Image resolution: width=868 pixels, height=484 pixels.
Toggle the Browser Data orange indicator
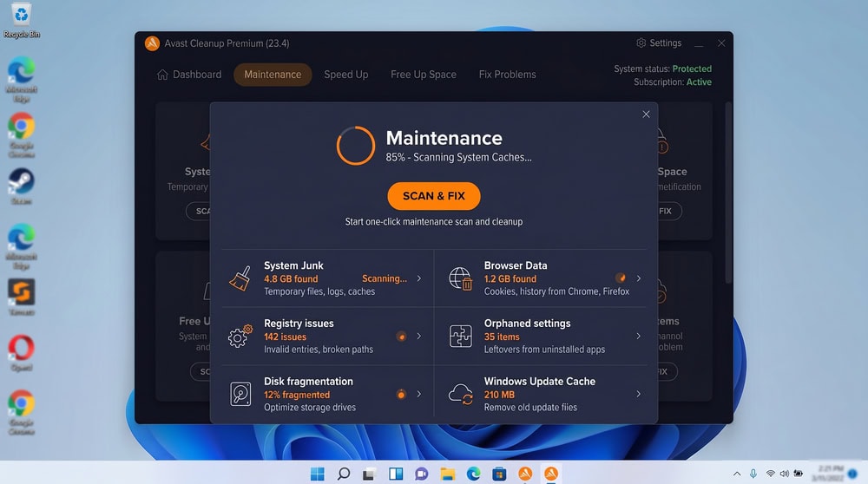click(x=621, y=278)
